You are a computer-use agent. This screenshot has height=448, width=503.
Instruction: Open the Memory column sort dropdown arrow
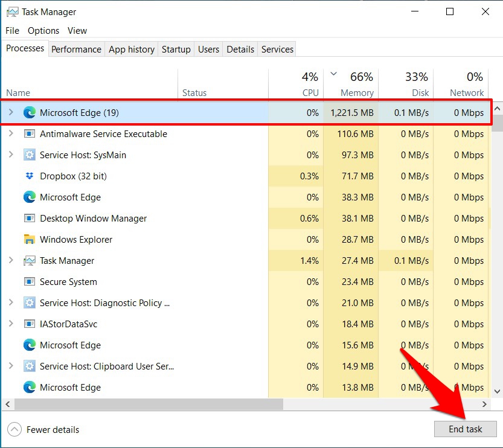[x=333, y=72]
